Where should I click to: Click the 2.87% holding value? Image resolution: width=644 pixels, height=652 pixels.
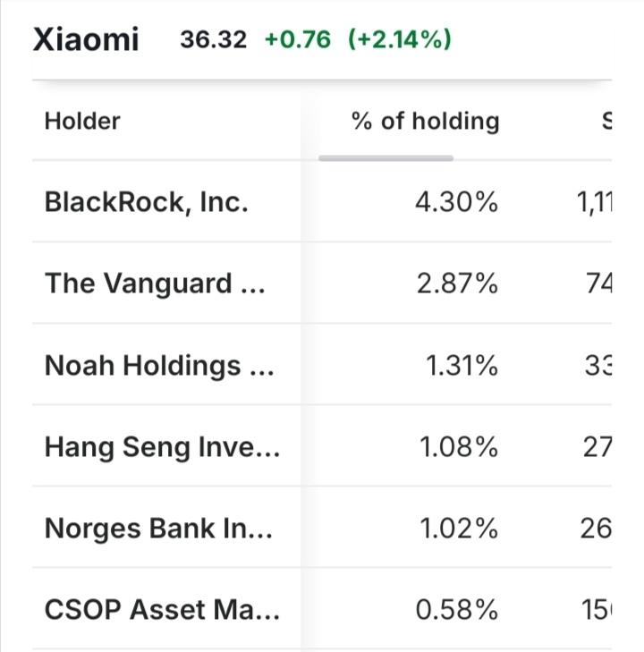456,284
